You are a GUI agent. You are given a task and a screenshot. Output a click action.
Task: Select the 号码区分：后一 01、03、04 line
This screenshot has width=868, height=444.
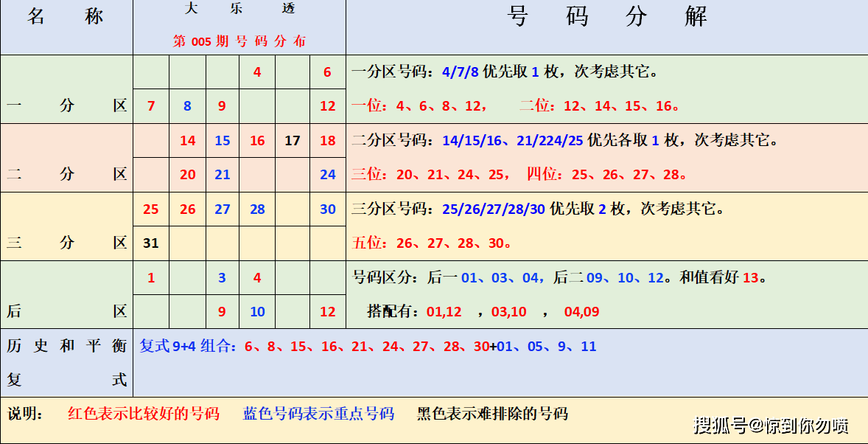pos(560,277)
